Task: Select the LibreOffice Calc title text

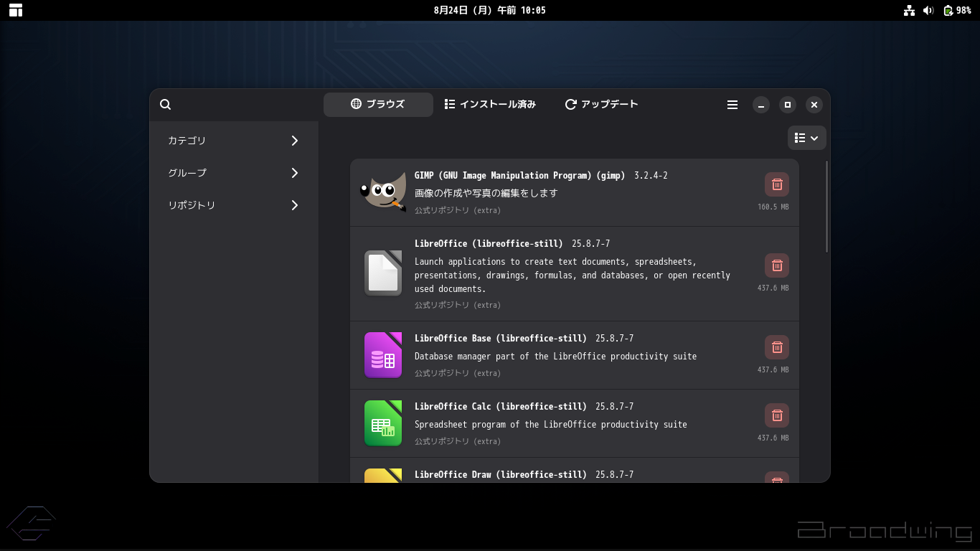Action: click(501, 407)
